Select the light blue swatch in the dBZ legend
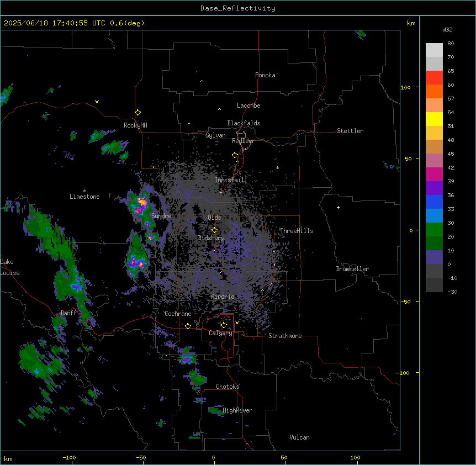Screen dimensions: 476x465 tap(434, 215)
